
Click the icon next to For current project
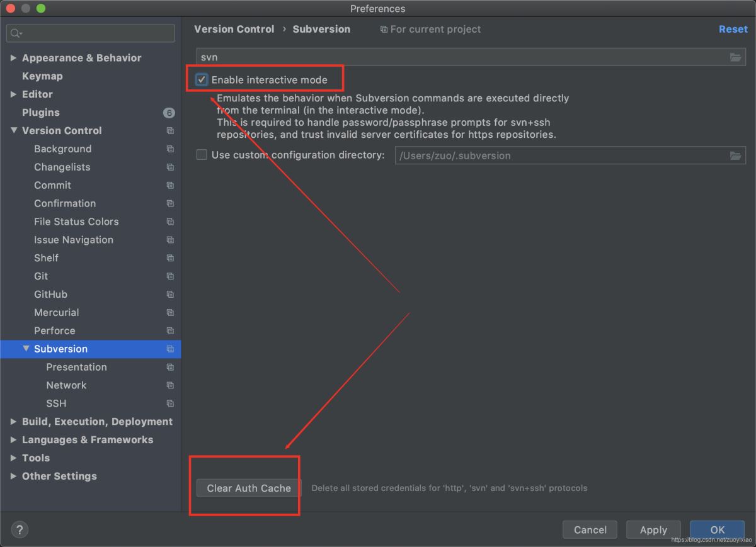click(384, 30)
